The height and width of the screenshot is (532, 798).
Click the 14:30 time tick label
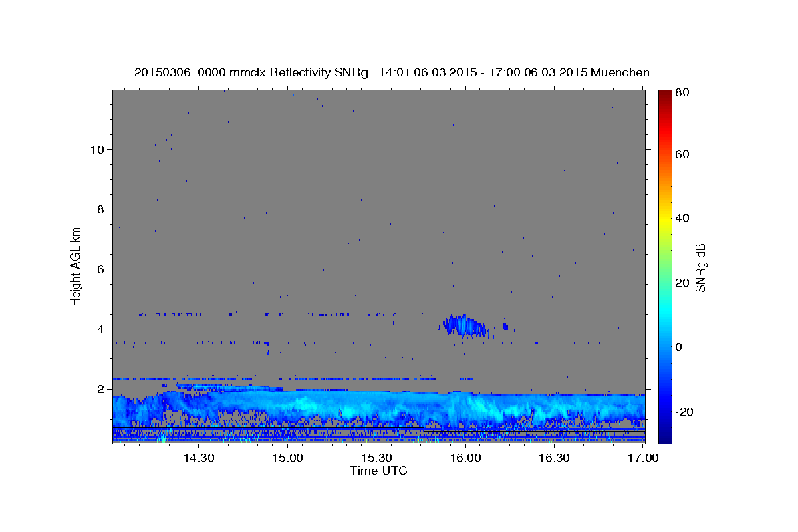[x=198, y=458]
